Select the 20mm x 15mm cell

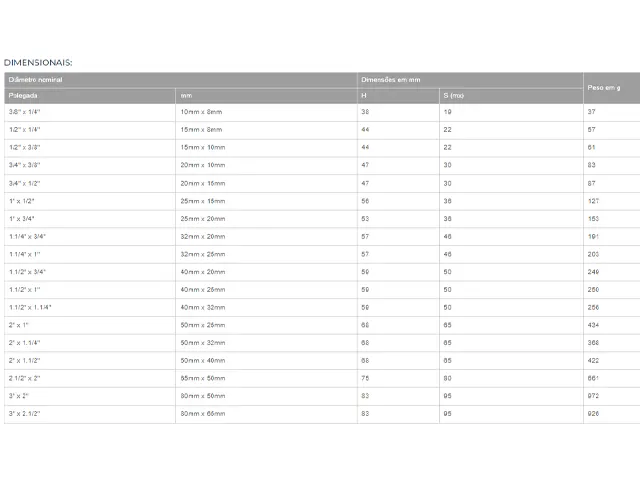click(267, 184)
